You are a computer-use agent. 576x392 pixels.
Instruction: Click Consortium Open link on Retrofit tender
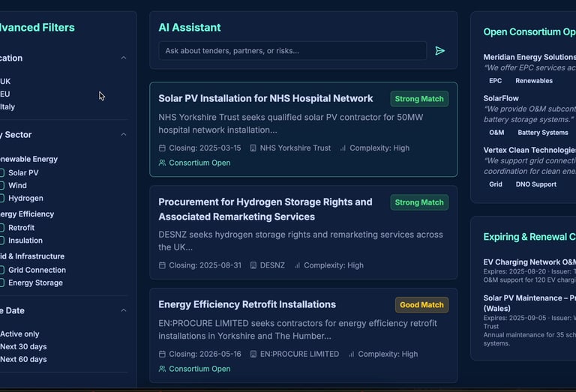(x=199, y=369)
